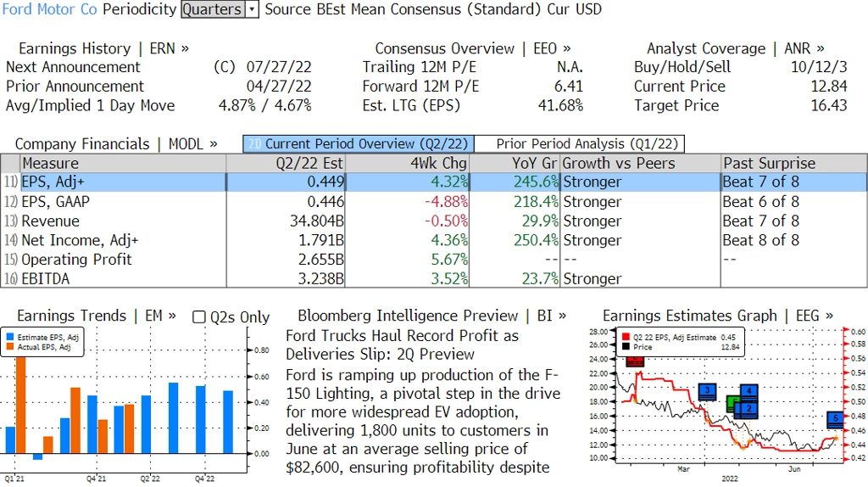Viewport: 868px width, 487px height.
Task: Select the Operating Profit row
Action: (x=433, y=260)
